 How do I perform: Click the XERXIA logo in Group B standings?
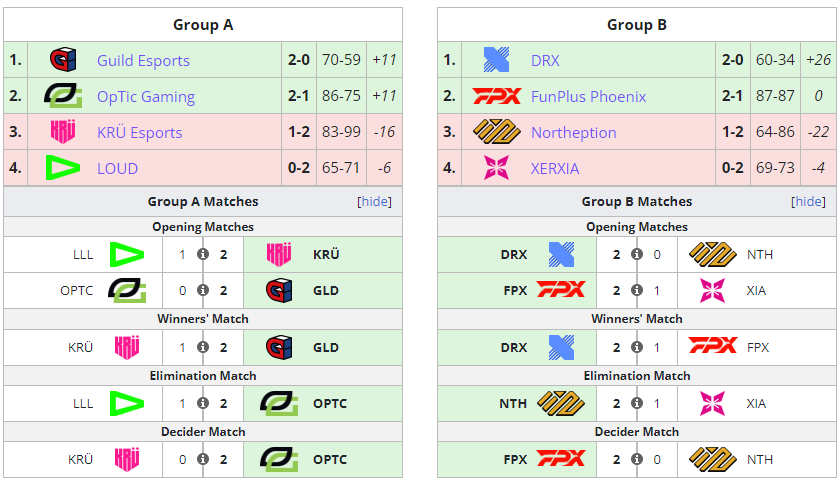pyautogui.click(x=497, y=168)
